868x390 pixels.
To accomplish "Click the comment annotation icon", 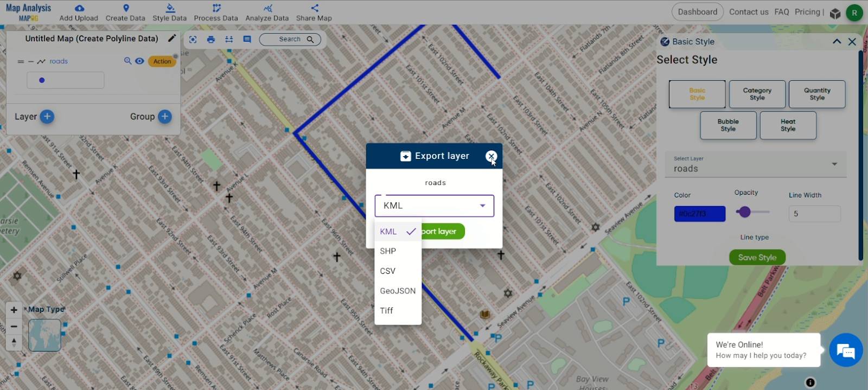I will click(x=247, y=39).
